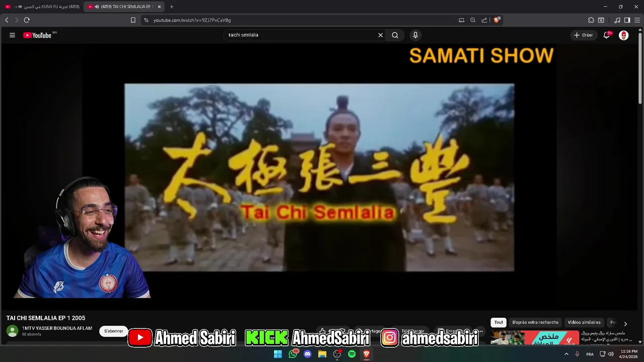Select the 'Tout' filter chip
The image size is (644, 362).
(x=498, y=322)
